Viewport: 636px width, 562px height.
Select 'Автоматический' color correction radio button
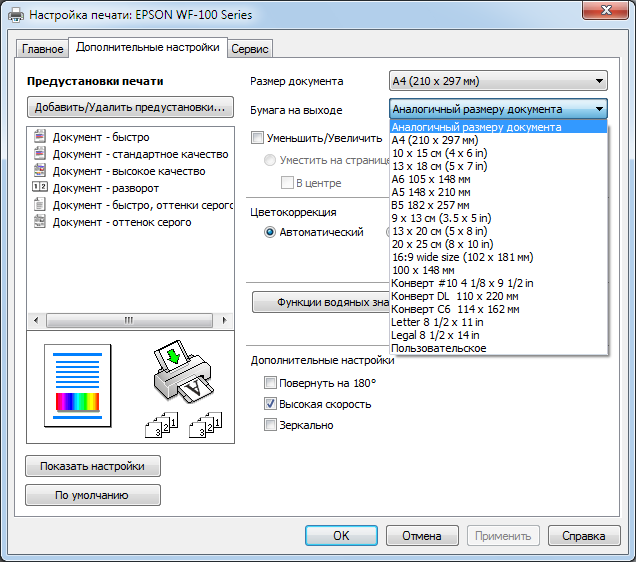(270, 232)
